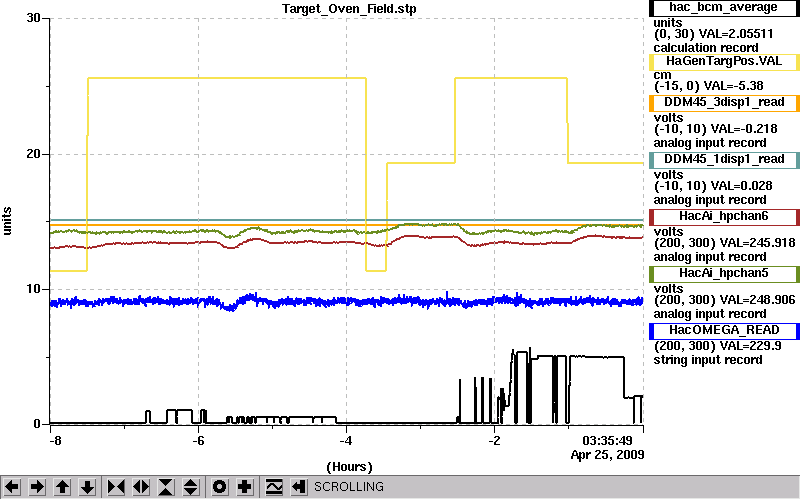Click the (-10, 10) VAL=-0.218 readout
This screenshot has width=800, height=499.
click(x=716, y=129)
